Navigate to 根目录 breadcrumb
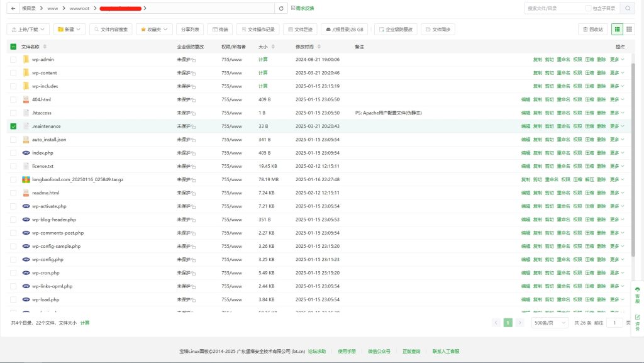Image resolution: width=644 pixels, height=363 pixels. pyautogui.click(x=29, y=8)
